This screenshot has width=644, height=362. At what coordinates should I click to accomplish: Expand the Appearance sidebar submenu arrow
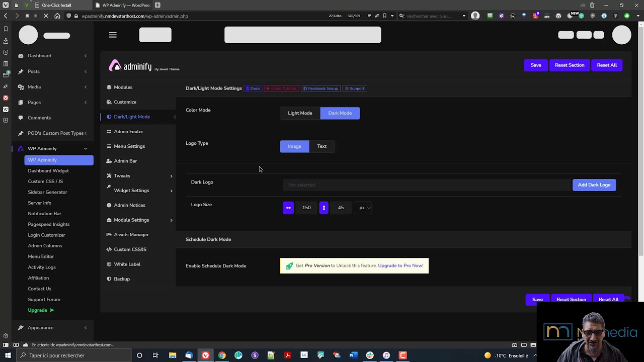click(x=86, y=328)
